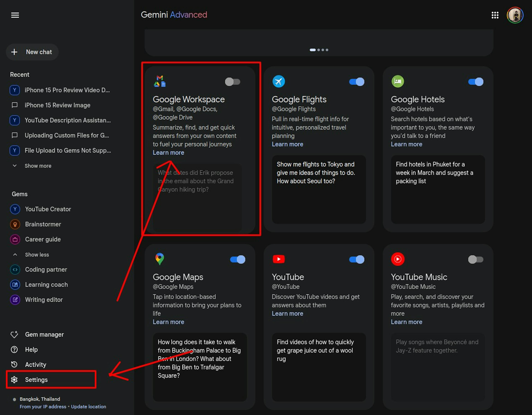Open the YouTube Creator gem
This screenshot has width=532, height=415.
[48, 209]
